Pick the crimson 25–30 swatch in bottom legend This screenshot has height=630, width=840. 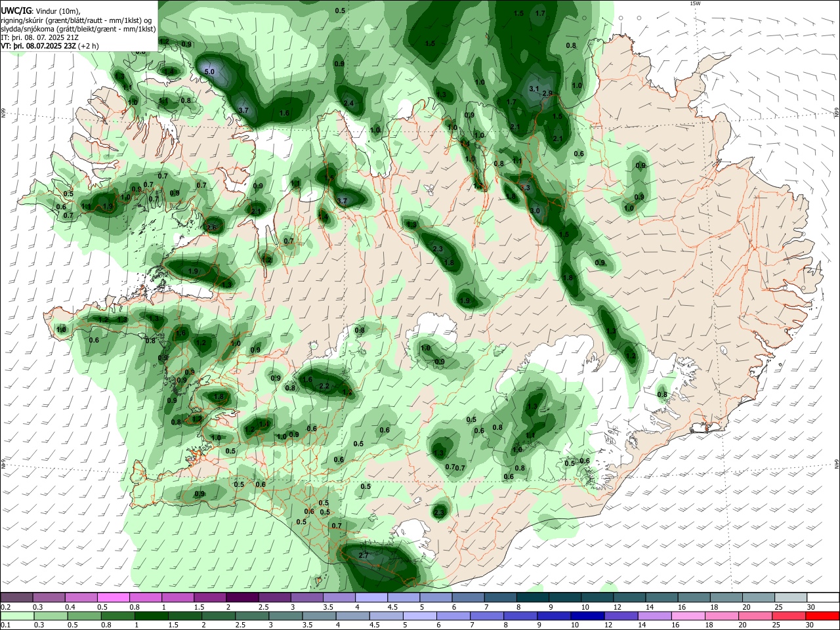coord(789,616)
